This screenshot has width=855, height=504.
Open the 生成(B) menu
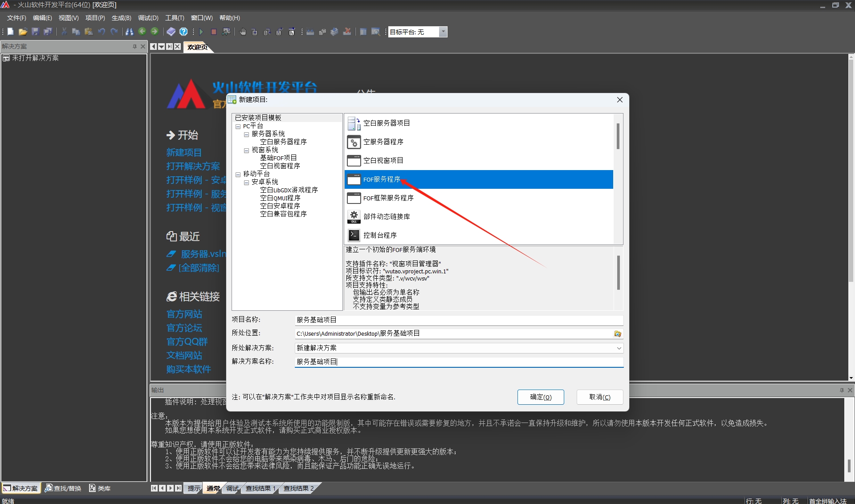(122, 18)
